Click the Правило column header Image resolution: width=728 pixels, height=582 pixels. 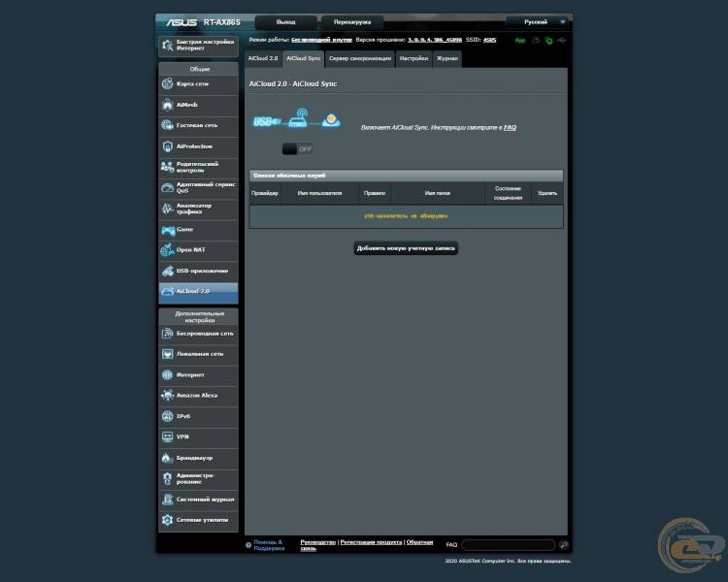375,193
